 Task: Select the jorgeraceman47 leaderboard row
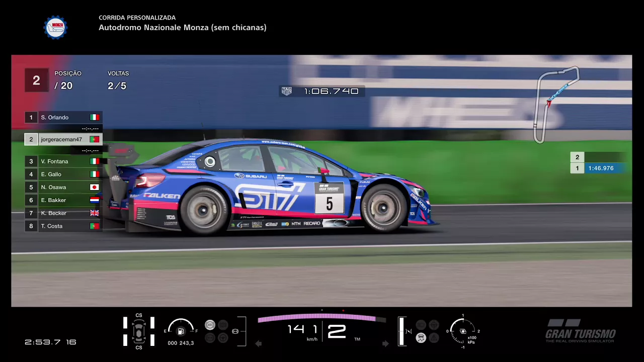[63, 139]
